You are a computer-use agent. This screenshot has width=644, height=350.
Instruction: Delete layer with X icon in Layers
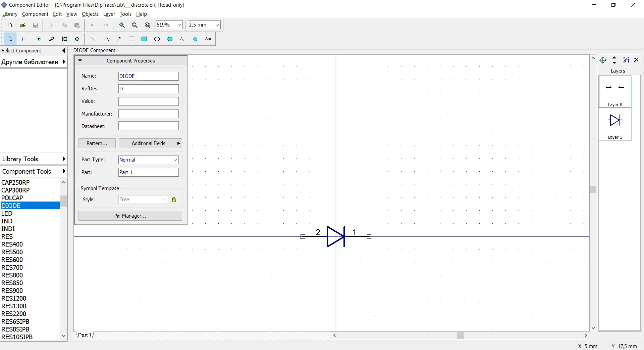636,60
